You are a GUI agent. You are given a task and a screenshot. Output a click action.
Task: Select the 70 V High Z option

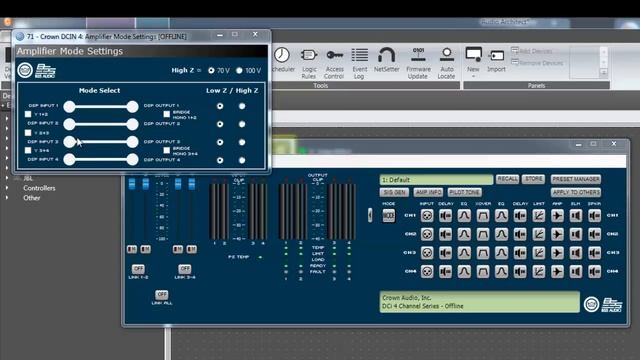tap(211, 71)
